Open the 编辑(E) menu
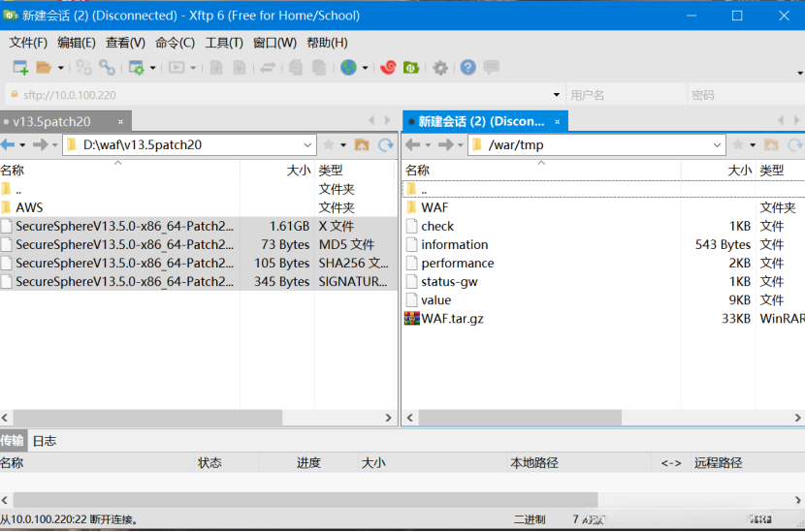This screenshot has height=532, width=805. [x=77, y=43]
